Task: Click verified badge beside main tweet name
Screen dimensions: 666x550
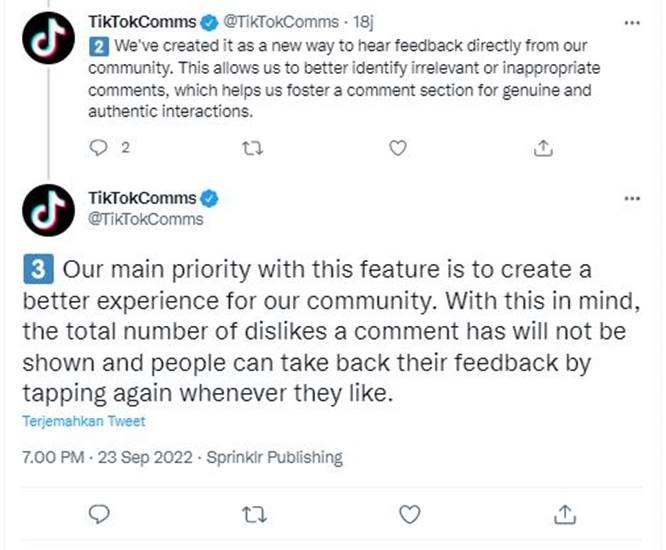Action: point(213,198)
